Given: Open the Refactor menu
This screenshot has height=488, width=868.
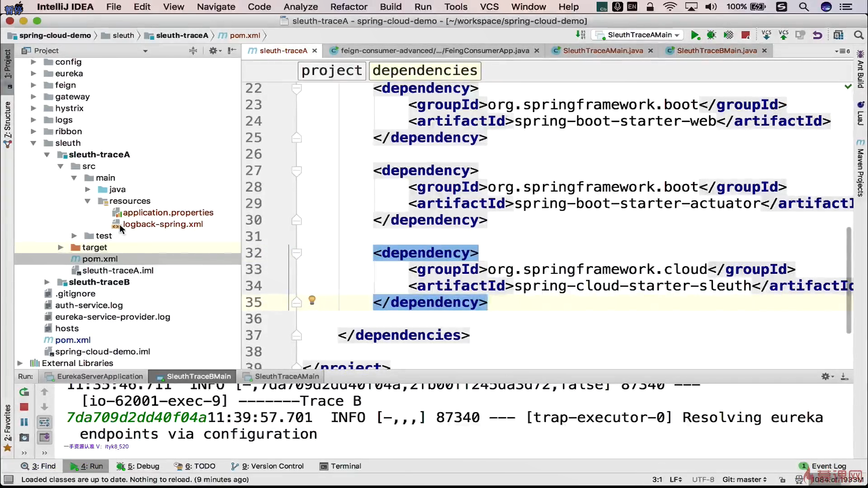Looking at the screenshot, I should [349, 7].
